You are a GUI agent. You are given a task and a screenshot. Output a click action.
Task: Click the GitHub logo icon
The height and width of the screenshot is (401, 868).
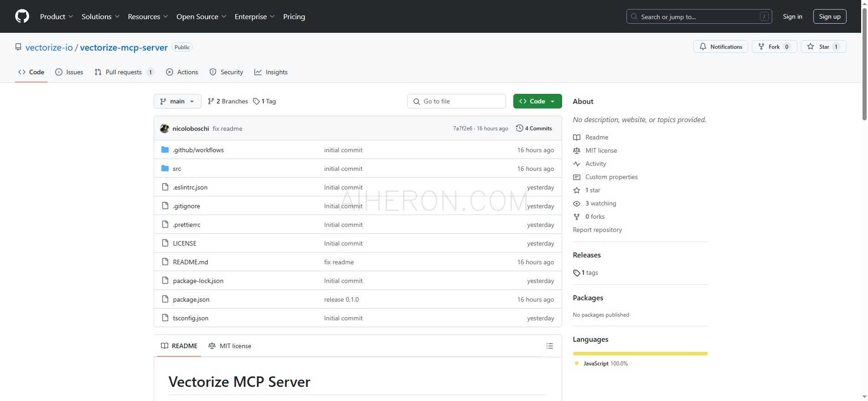[22, 16]
